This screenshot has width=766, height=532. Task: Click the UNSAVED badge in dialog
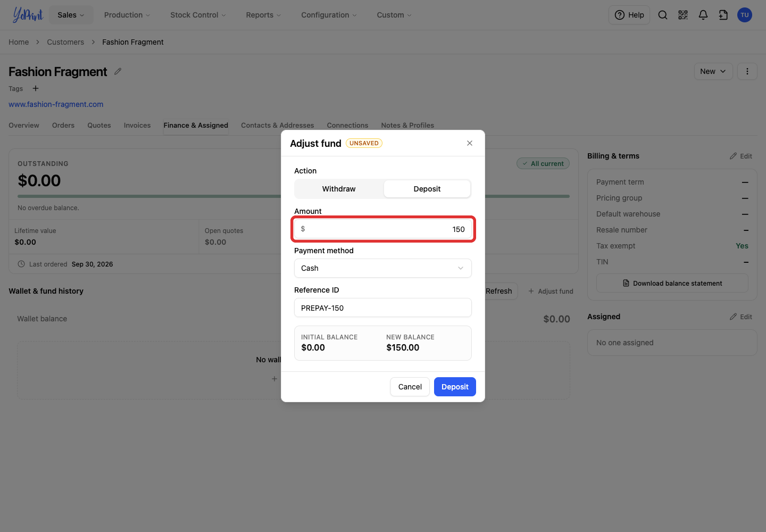tap(364, 143)
